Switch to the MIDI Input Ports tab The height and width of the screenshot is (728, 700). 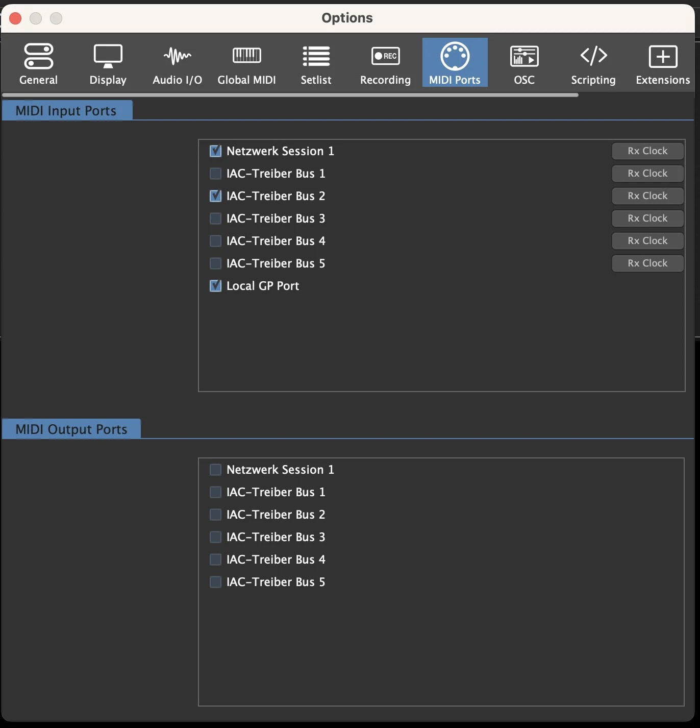[67, 110]
